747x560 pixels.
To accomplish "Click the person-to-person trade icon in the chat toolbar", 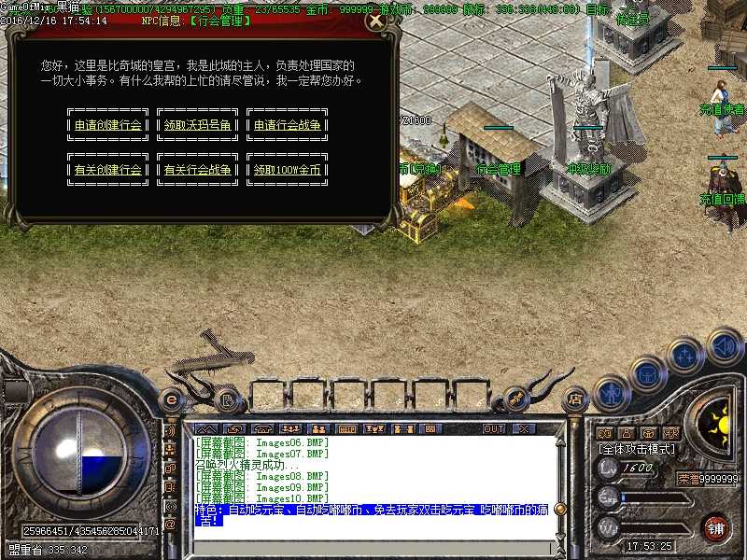I will coord(403,429).
